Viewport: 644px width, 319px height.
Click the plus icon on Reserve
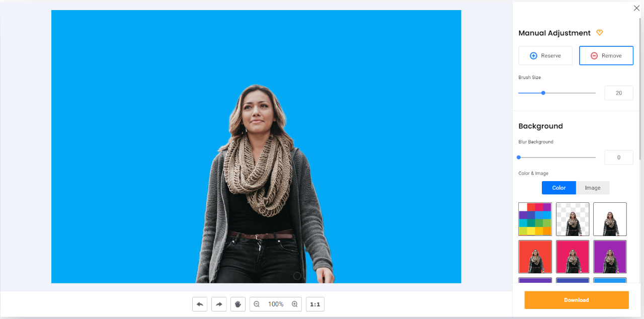[x=533, y=55]
